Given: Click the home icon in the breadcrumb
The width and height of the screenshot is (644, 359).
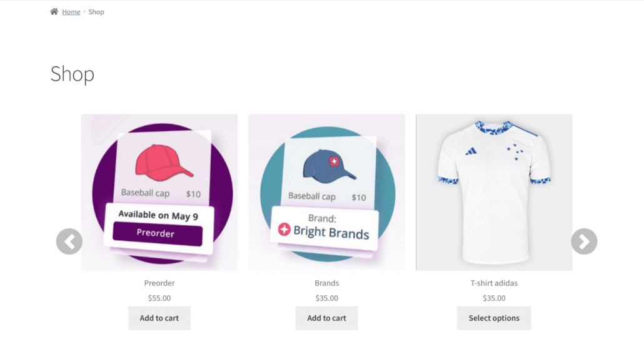Looking at the screenshot, I should pos(54,12).
